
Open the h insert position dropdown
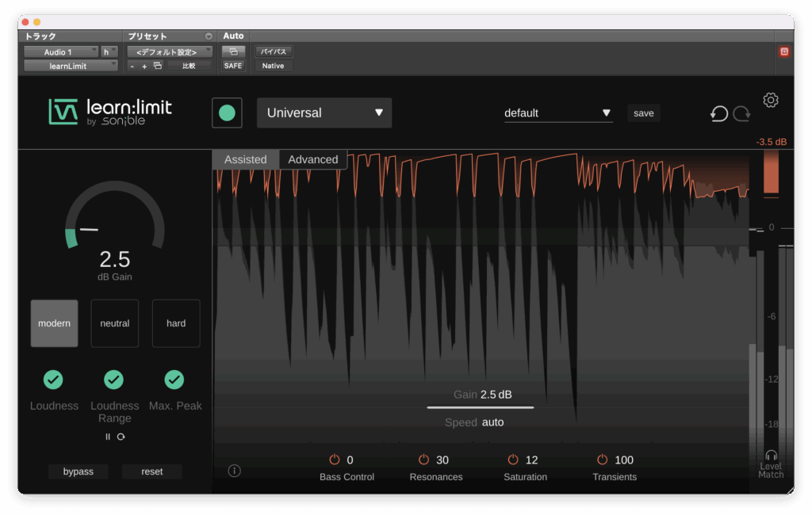(109, 51)
